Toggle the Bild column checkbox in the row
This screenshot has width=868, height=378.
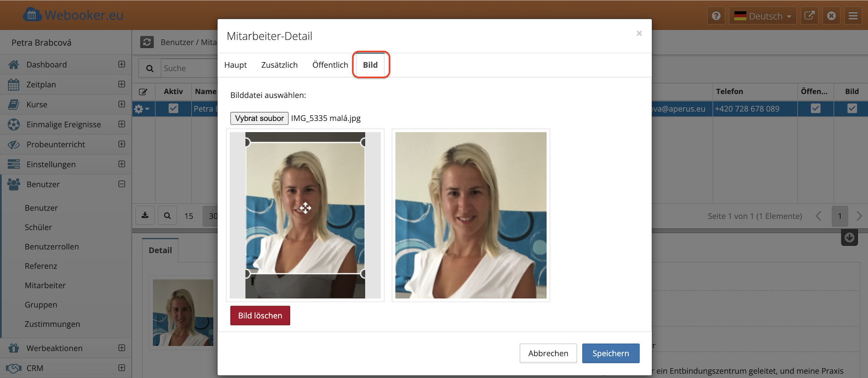[x=852, y=108]
